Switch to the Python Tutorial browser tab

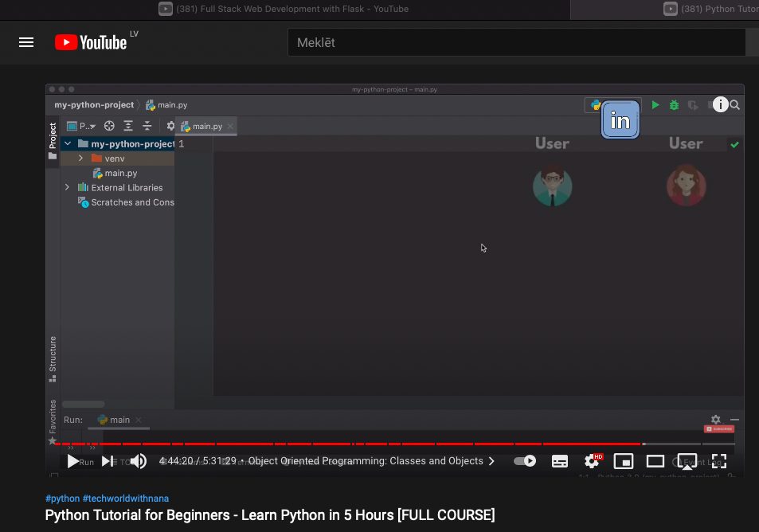coord(710,9)
